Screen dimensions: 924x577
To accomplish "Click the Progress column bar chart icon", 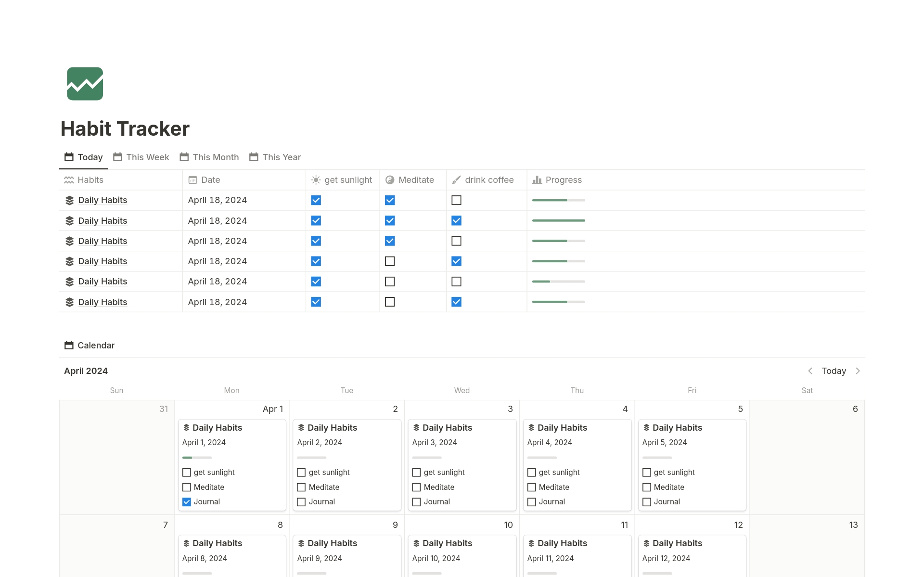I will pos(537,180).
